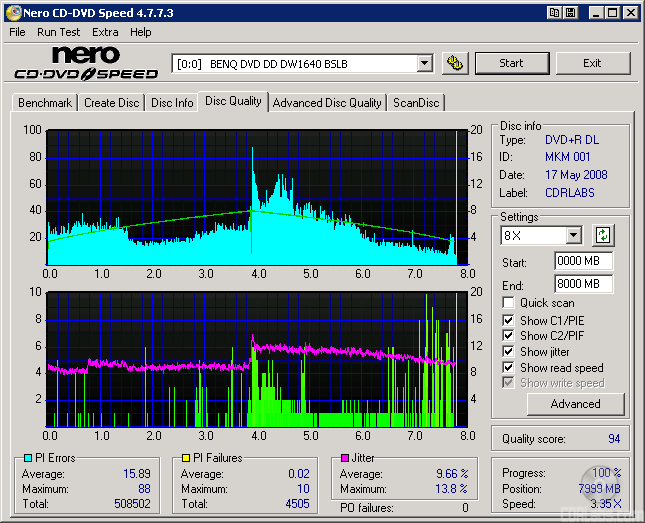Click the cyan PI Errors legend square
645x523 pixels.
click(x=27, y=458)
